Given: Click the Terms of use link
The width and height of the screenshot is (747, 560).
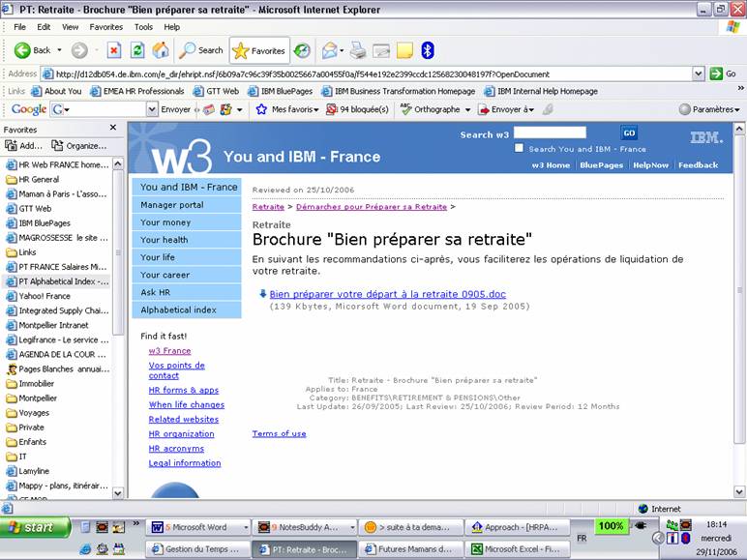Looking at the screenshot, I should point(279,433).
